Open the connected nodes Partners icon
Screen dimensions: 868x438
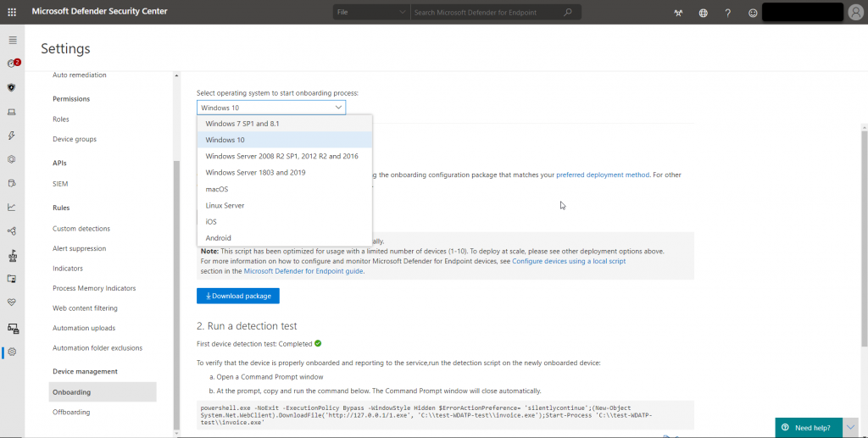(x=12, y=231)
